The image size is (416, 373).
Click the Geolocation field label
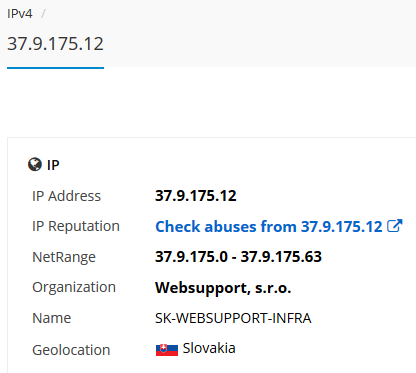coord(71,350)
